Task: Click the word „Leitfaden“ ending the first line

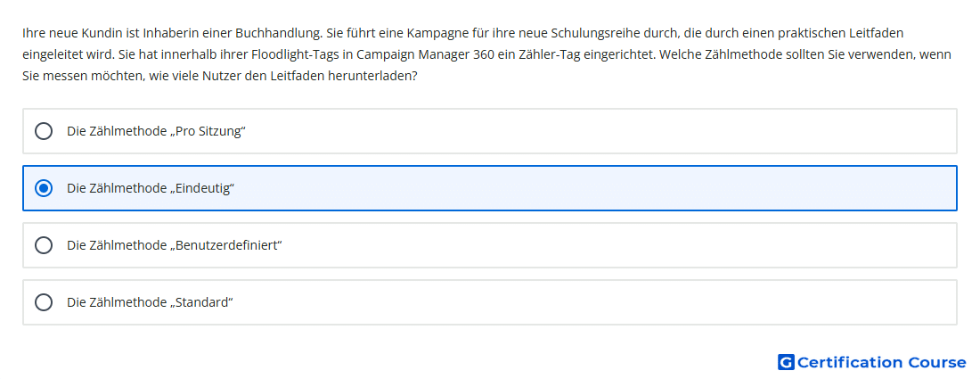Action: [878, 32]
